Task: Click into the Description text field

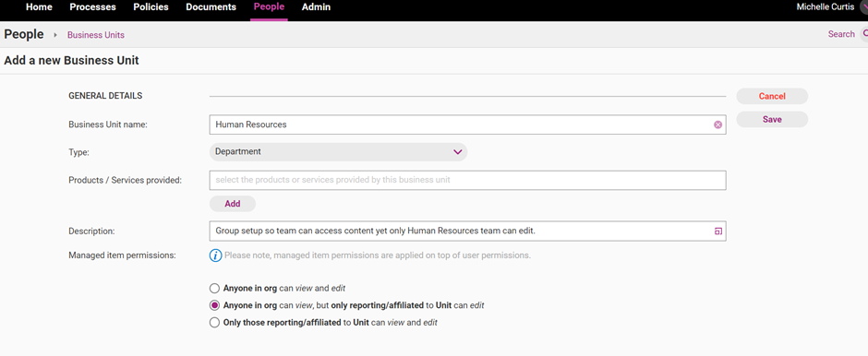Action: (x=468, y=231)
